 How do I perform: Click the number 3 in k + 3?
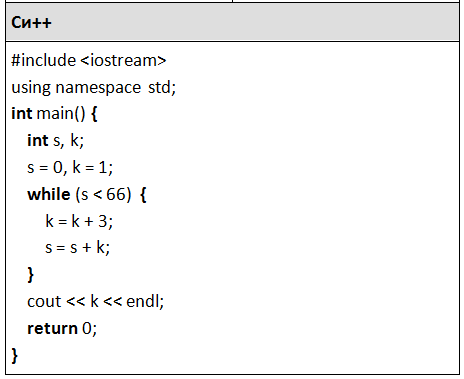103,221
